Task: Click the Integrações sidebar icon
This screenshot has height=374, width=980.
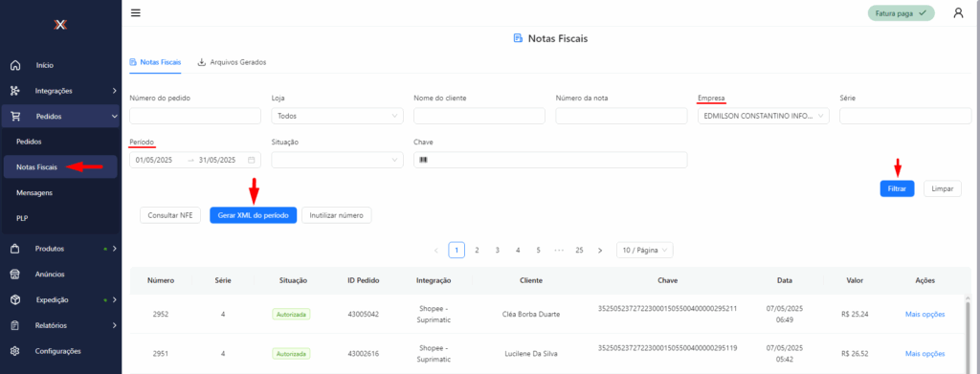Action: pyautogui.click(x=15, y=91)
